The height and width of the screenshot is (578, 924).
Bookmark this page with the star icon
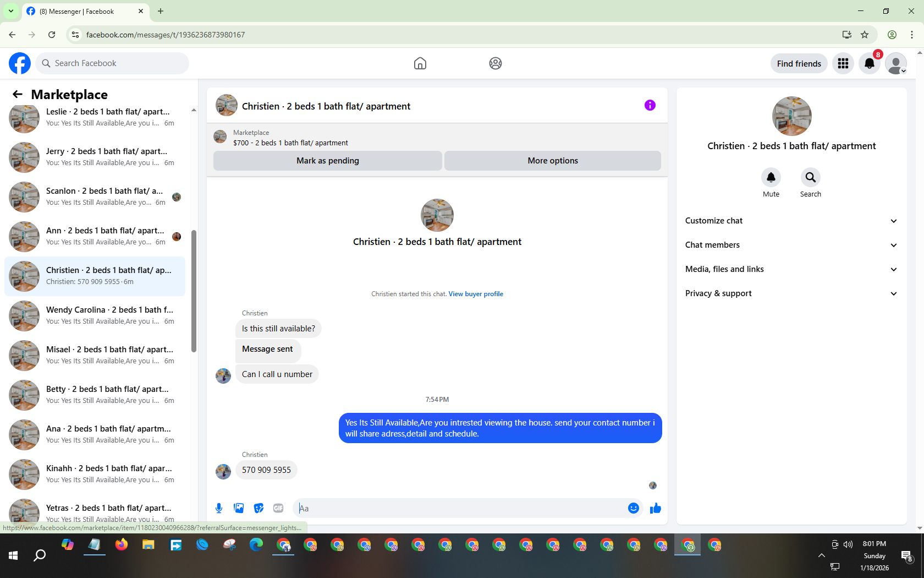(865, 35)
